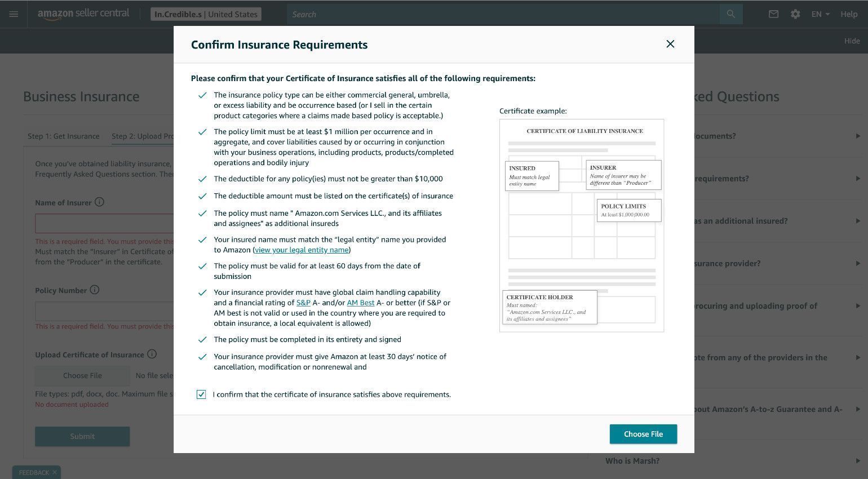Switch to the Step 1: Get Insurance tab

pos(63,136)
